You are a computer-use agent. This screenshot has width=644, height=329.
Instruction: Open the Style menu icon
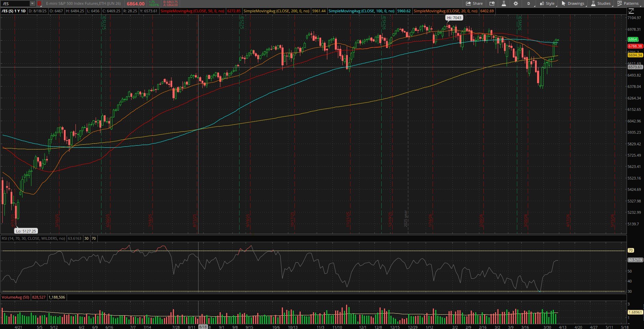point(542,4)
